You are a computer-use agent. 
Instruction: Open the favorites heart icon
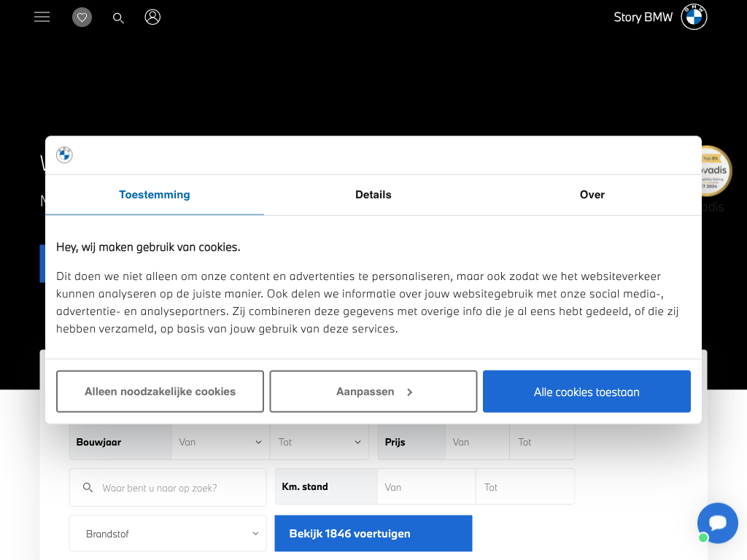point(82,17)
